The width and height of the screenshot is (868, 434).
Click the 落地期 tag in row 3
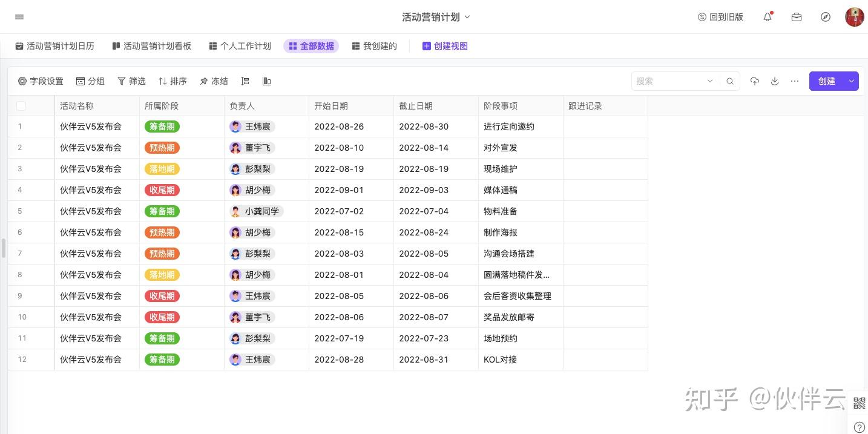click(162, 169)
